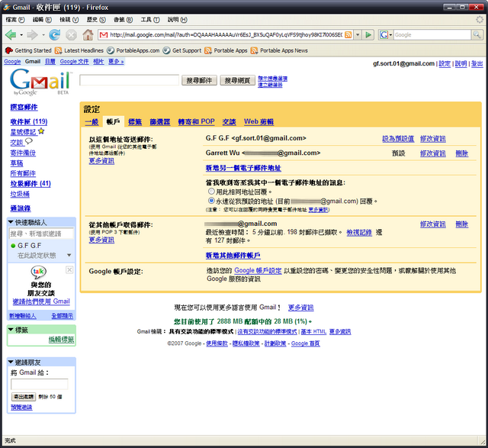Open Latest Headlines feed bookmark
The width and height of the screenshot is (488, 448).
coord(79,50)
